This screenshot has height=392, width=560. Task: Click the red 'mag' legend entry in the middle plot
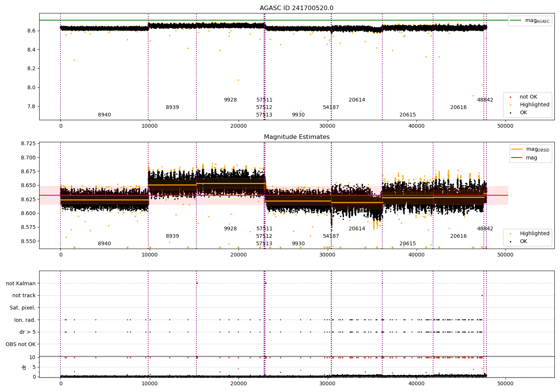point(525,158)
